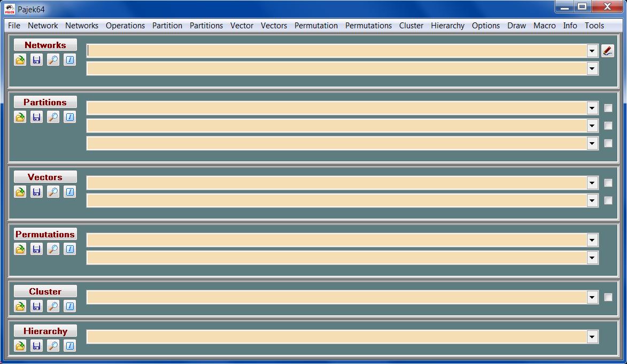Show cluster info using Cluster info icon
Viewport: 627px width, 364px height.
click(x=69, y=306)
